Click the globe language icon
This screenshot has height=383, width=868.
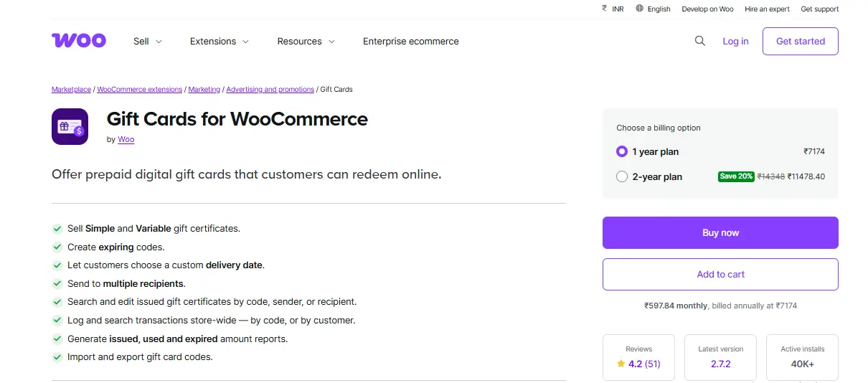[639, 9]
